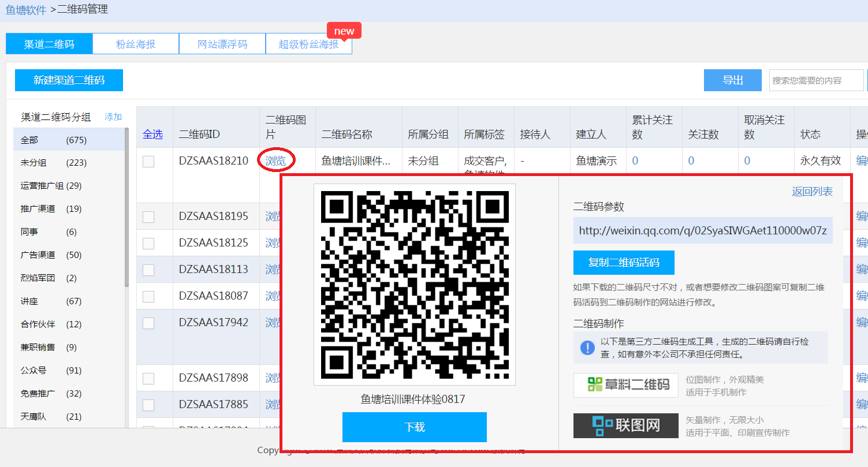Switch to the 渠道二维码 tab
The width and height of the screenshot is (868, 467).
point(49,44)
